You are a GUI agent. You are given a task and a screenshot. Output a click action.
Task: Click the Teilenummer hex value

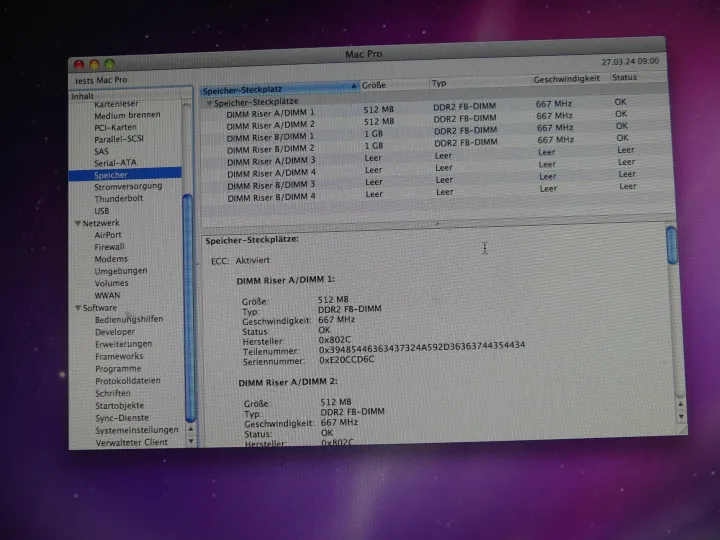coord(422,348)
